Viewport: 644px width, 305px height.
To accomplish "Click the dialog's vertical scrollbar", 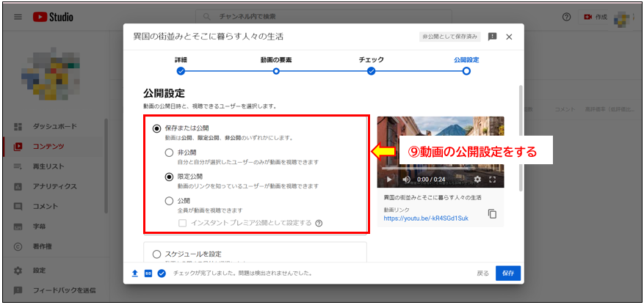I will pyautogui.click(x=521, y=138).
